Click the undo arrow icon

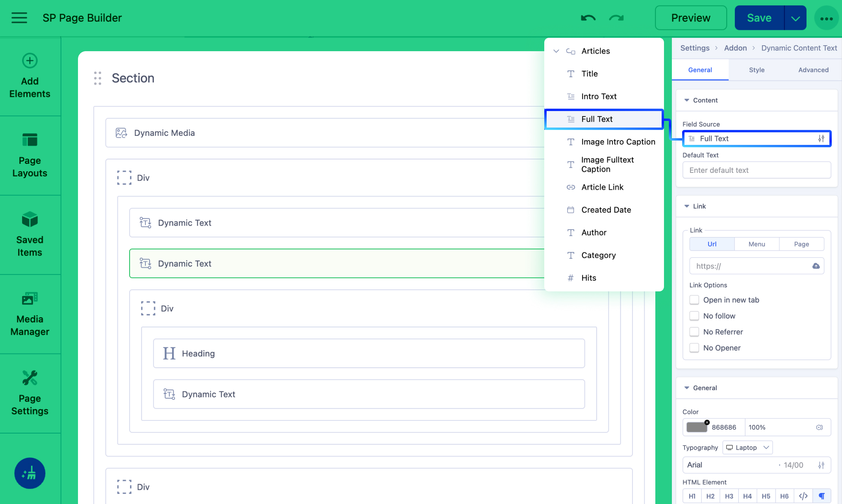pyautogui.click(x=588, y=18)
